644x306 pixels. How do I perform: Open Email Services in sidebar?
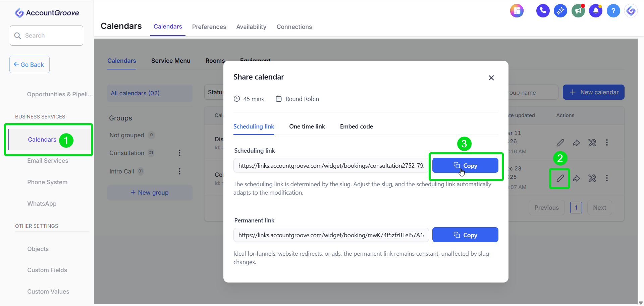[48, 161]
